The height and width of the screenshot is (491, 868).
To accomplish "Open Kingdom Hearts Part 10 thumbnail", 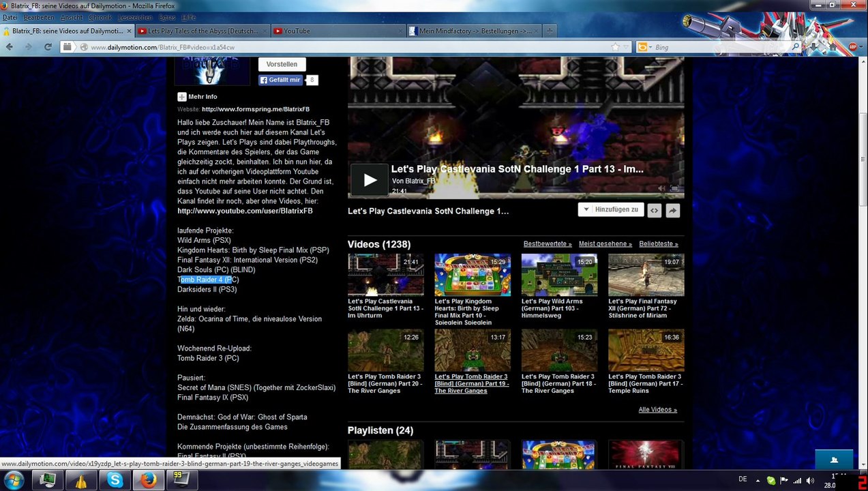I will [x=473, y=275].
